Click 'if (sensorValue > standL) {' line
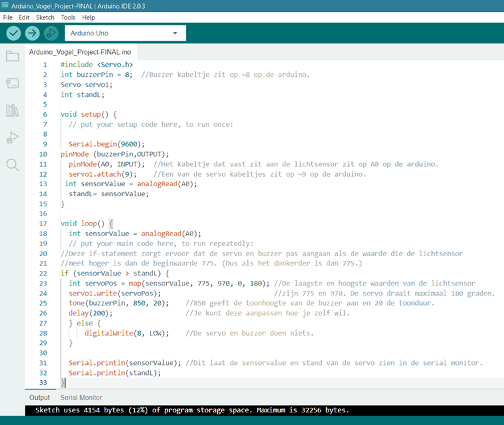The image size is (504, 425). [115, 274]
